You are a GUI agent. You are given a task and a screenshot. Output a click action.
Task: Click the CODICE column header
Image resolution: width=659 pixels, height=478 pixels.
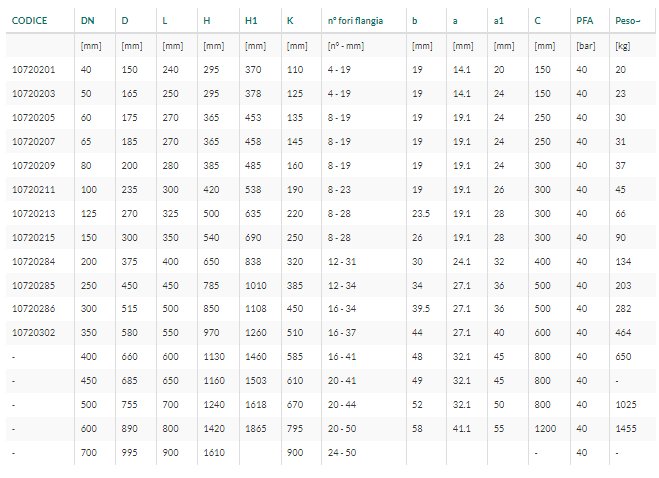click(29, 21)
